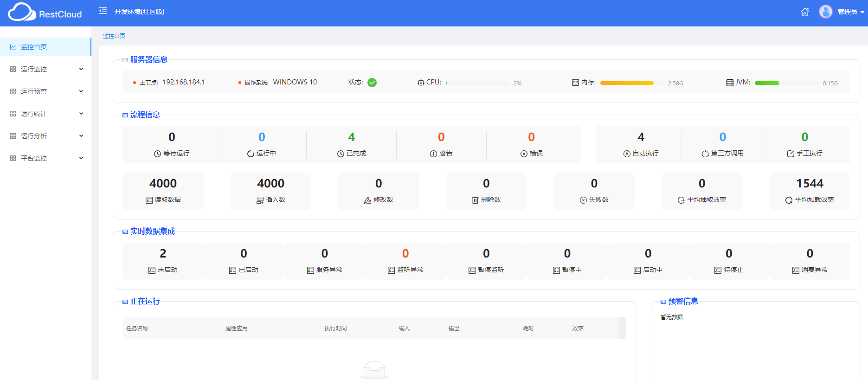Viewport: 868px width, 380px height.
Task: Click the 效率 column header
Action: (578, 328)
